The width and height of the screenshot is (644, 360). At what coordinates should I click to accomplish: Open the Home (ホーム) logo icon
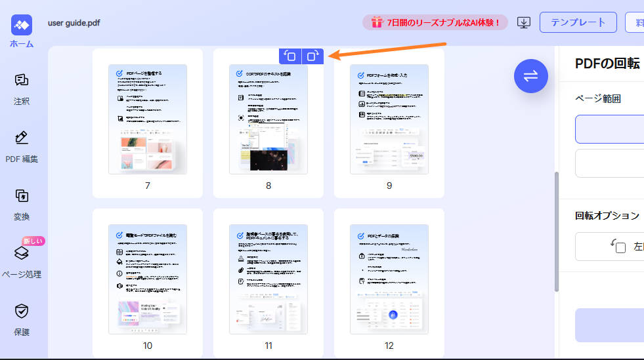22,25
